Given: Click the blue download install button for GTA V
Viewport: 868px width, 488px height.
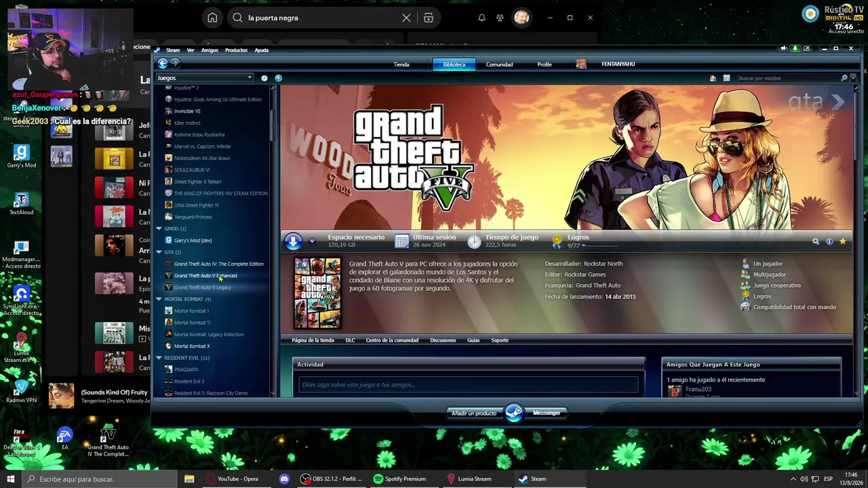Looking at the screenshot, I should pyautogui.click(x=293, y=241).
